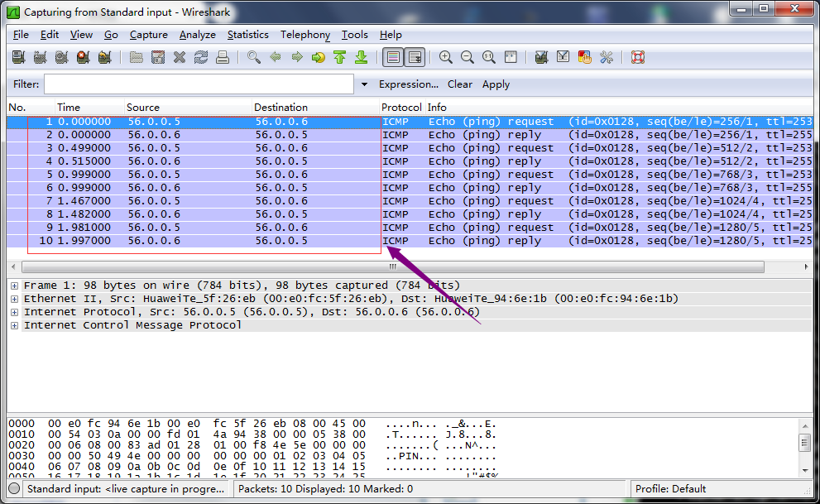Show capture options from the toolbar
Viewport: 820px width, 504px height.
[41, 57]
